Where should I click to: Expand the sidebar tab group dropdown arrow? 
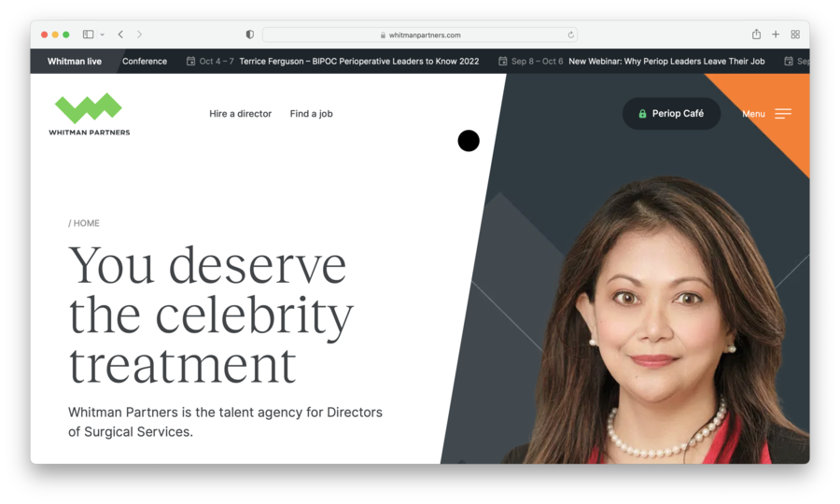tap(102, 35)
